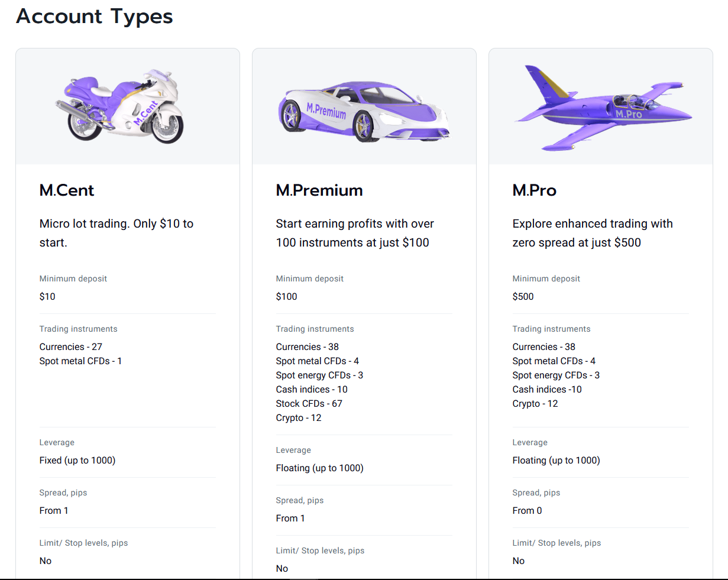Click M.Premium 'Leverage' label

(x=294, y=451)
